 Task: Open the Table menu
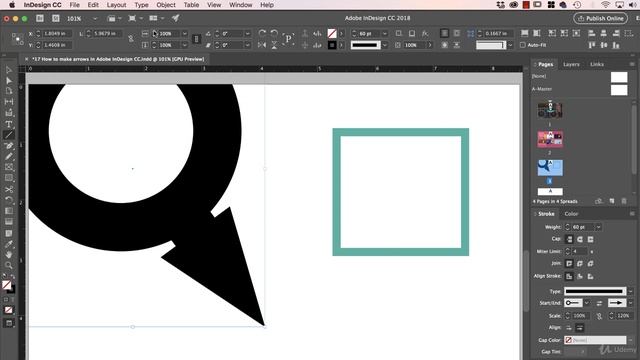coord(191,5)
